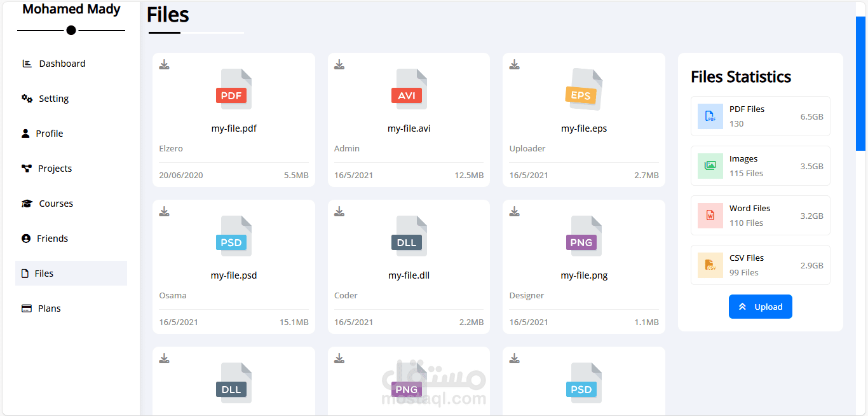
Task: Open Friends in the sidebar
Action: (71, 239)
